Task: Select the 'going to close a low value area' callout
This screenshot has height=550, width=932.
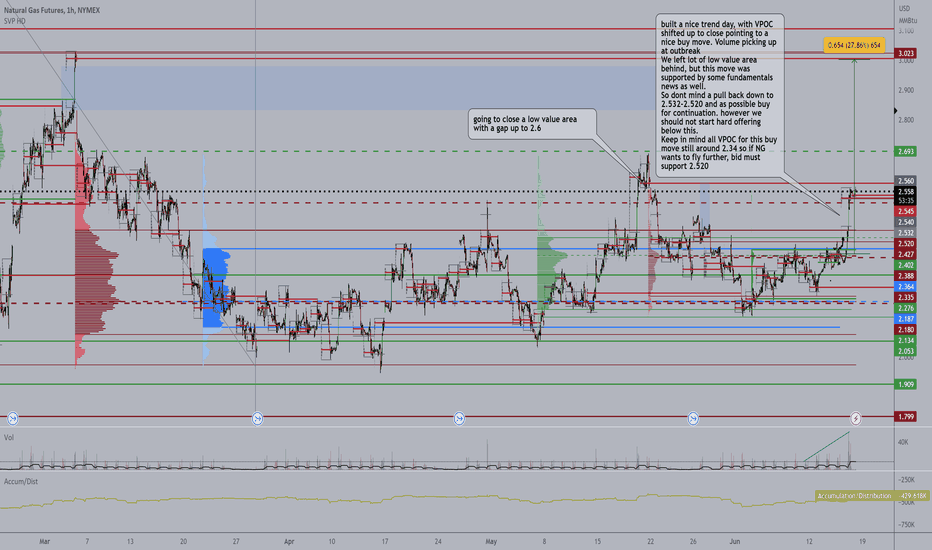Action: tap(531, 124)
